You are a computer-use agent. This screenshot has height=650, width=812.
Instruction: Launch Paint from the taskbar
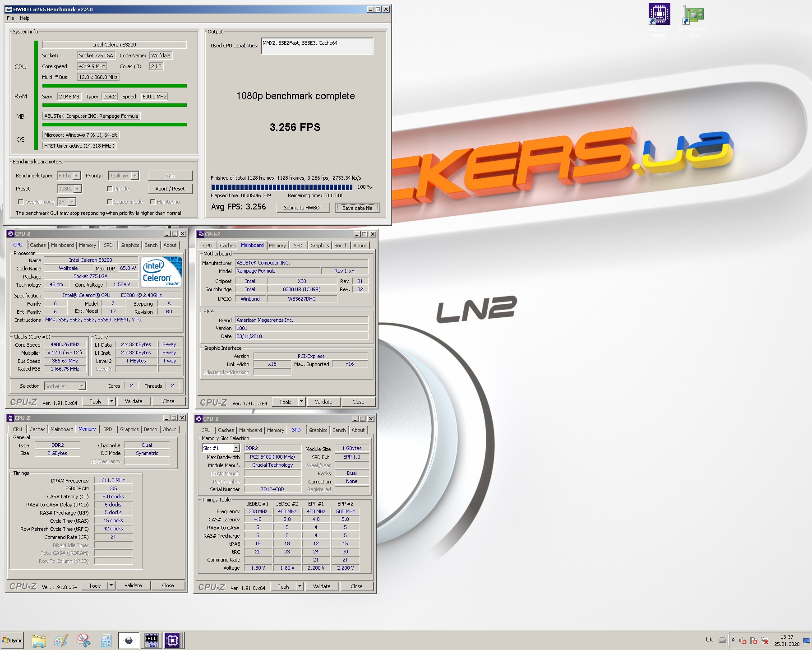61,640
